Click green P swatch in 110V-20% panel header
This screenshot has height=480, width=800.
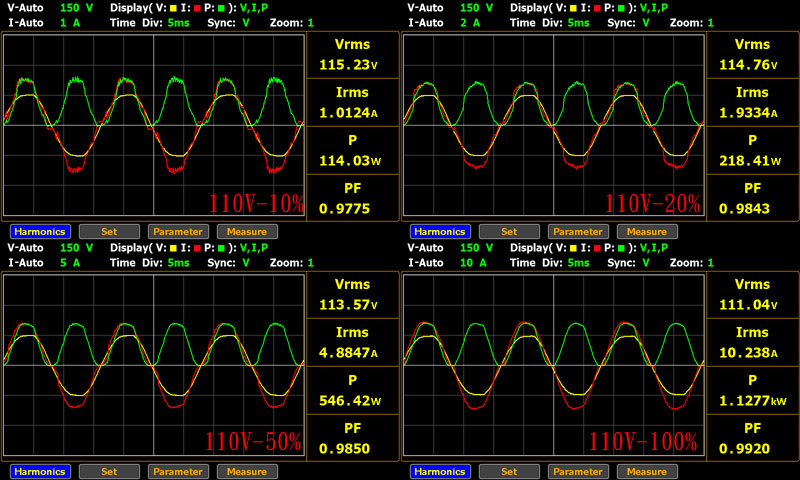click(x=621, y=8)
